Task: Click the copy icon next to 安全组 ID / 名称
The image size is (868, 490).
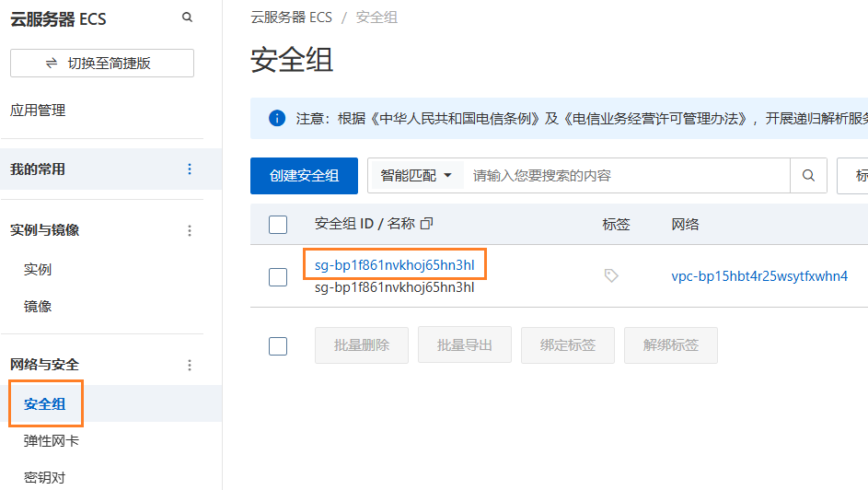Action: pyautogui.click(x=426, y=223)
